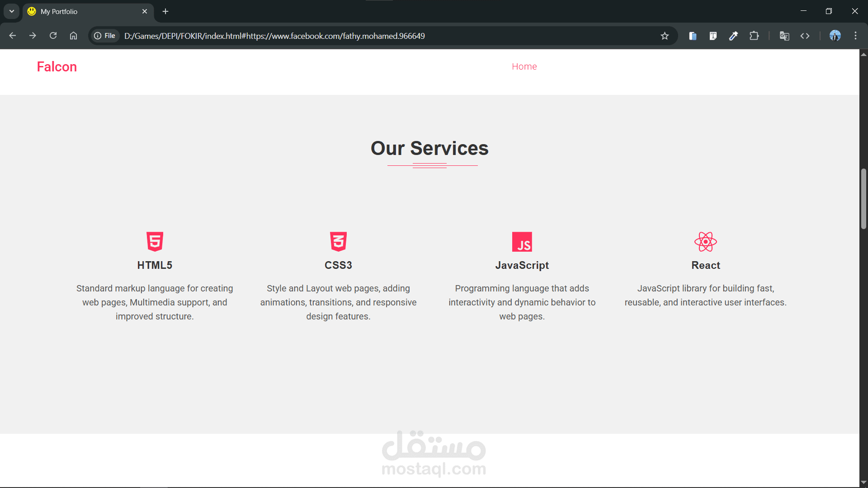Click the JavaScript JS icon
The height and width of the screenshot is (488, 868).
click(x=522, y=242)
